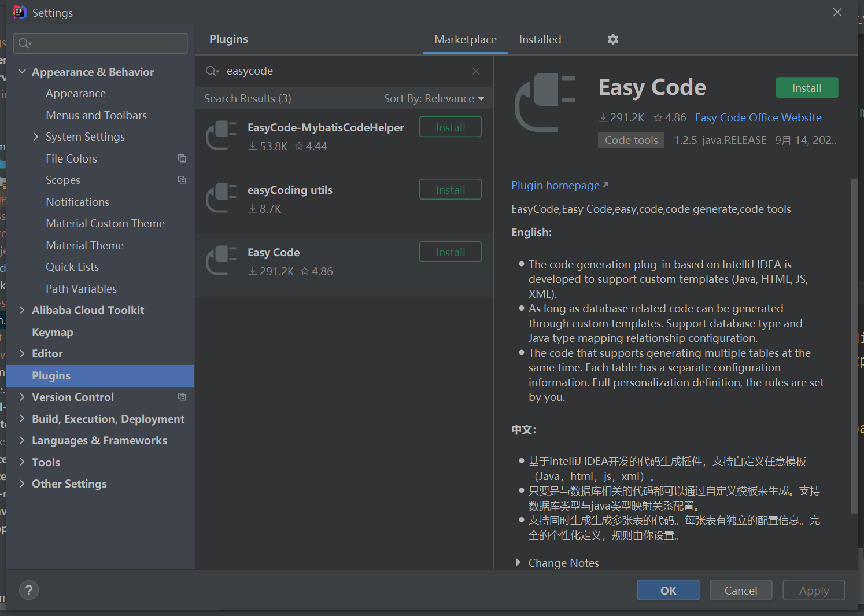The width and height of the screenshot is (864, 616).
Task: Select EasyCode-MybatisCodeHelper result title
Action: (x=326, y=128)
